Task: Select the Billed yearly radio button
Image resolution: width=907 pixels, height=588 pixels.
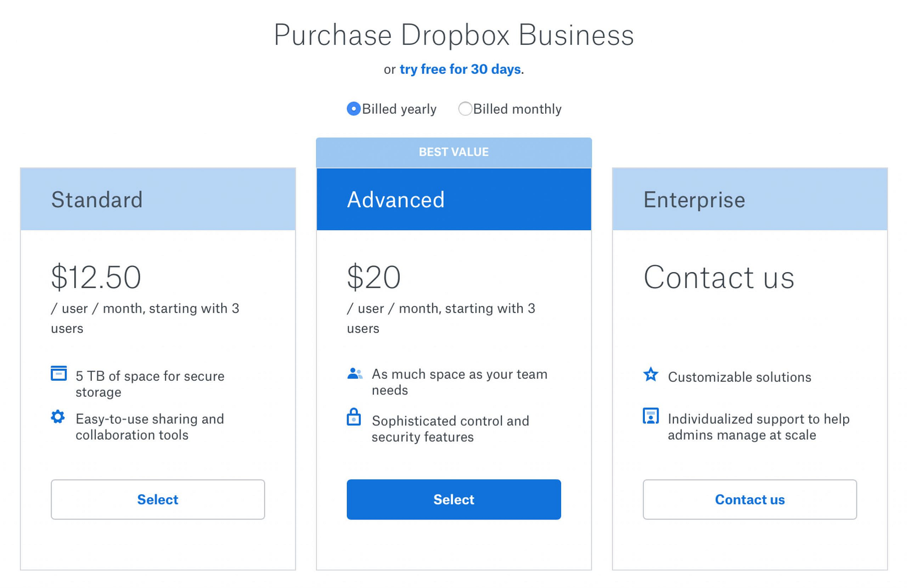Action: (x=353, y=109)
